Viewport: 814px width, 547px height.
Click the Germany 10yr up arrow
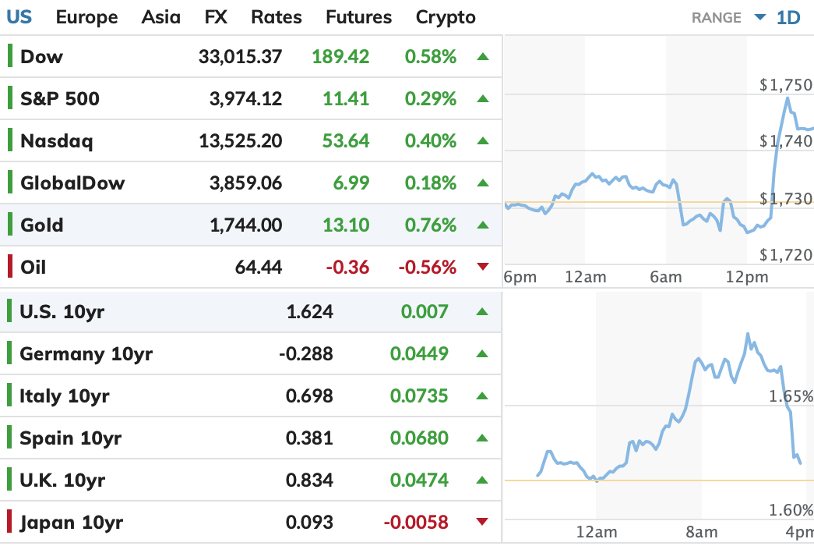coord(483,354)
